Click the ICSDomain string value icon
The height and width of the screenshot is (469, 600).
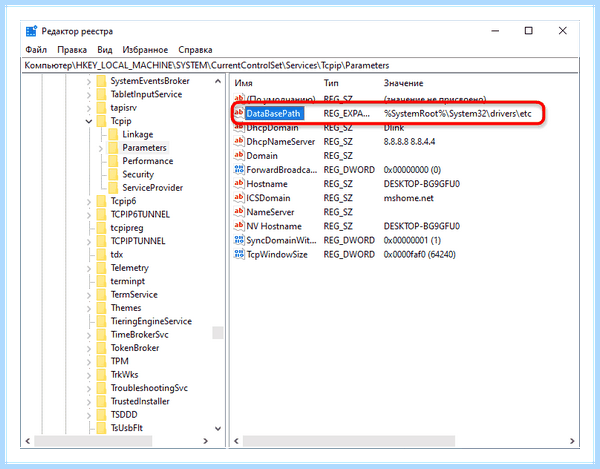(239, 198)
